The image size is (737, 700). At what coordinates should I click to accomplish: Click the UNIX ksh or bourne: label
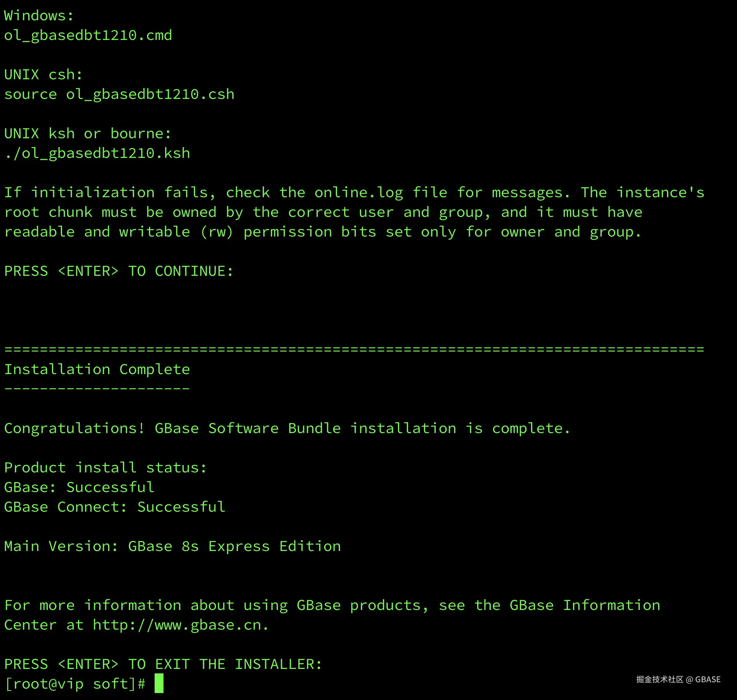point(88,133)
